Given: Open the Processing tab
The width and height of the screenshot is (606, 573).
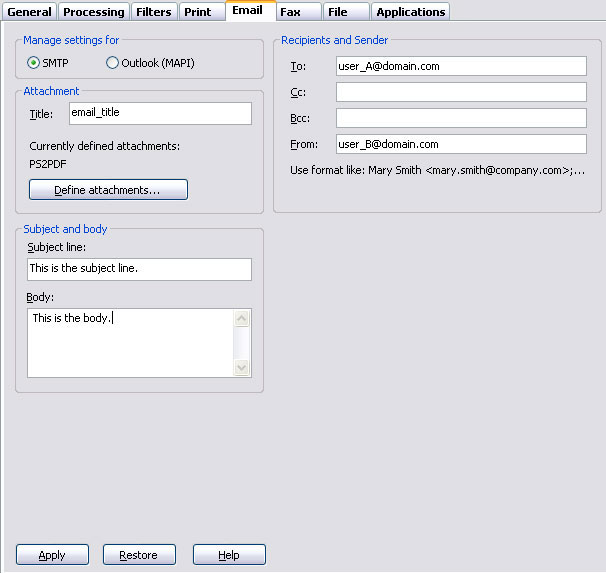Looking at the screenshot, I should click(94, 12).
